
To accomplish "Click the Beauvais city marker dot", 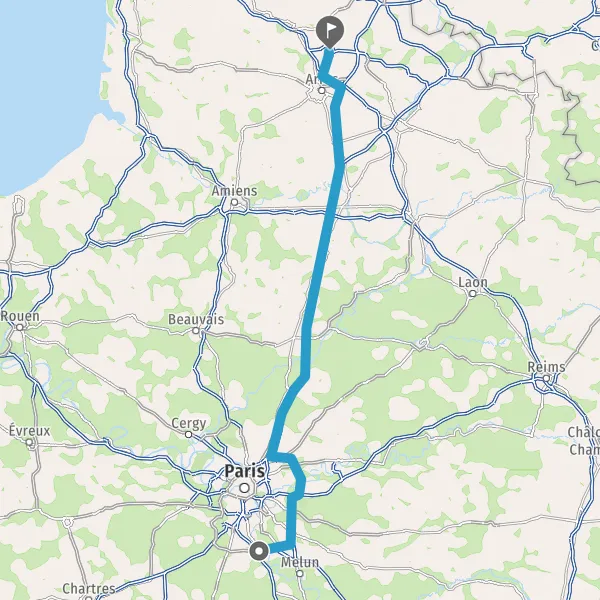I will tap(196, 330).
